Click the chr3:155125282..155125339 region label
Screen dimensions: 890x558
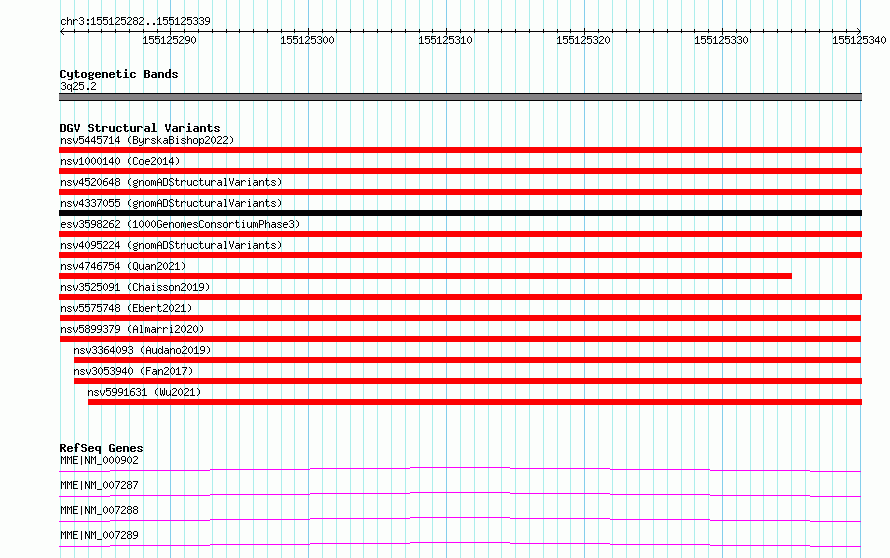tap(135, 21)
